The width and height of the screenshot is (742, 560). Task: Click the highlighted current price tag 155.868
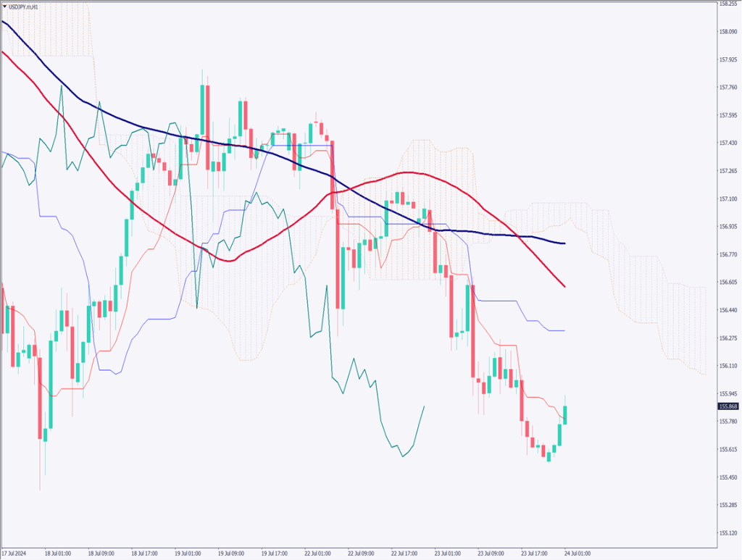(x=728, y=406)
